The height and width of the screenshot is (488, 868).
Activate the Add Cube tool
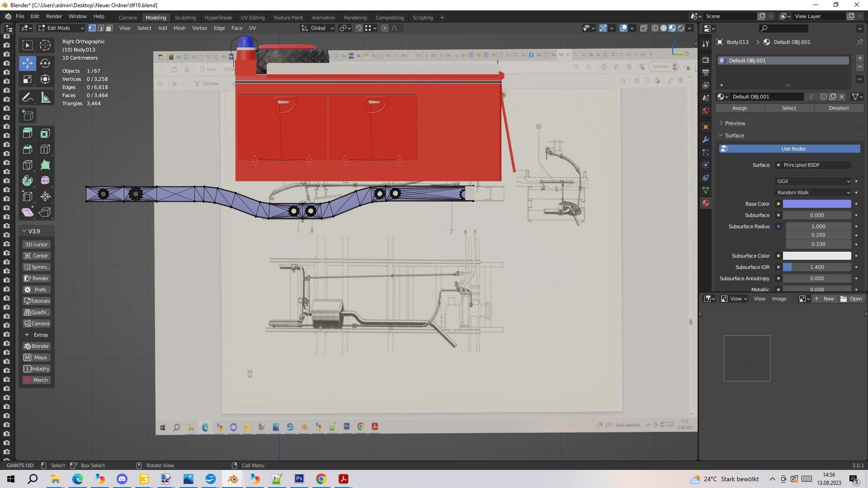click(28, 116)
